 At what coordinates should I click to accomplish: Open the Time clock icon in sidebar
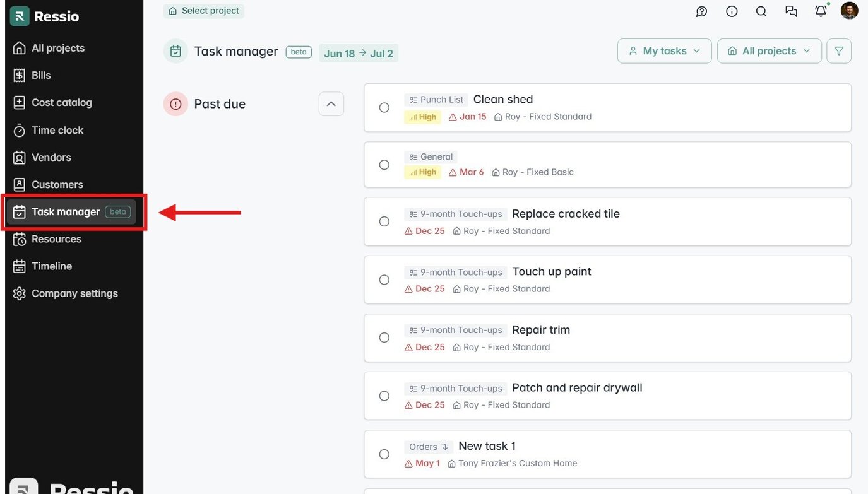click(19, 130)
